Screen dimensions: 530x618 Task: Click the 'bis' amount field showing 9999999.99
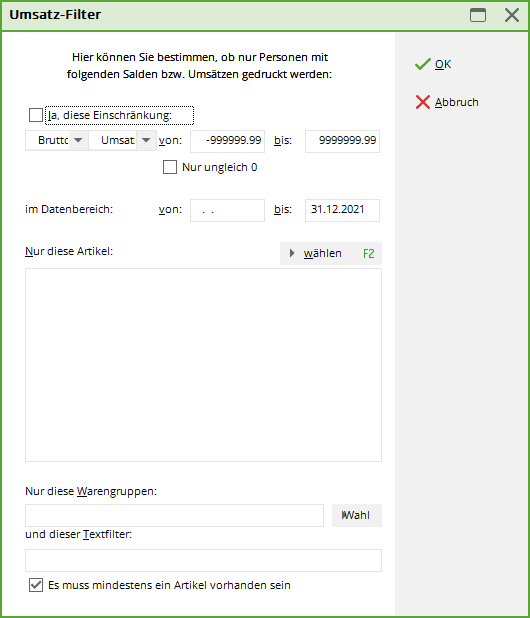point(342,141)
